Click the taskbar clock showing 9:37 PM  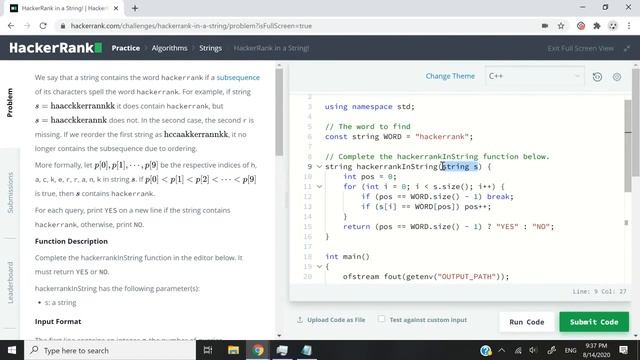pos(596,350)
